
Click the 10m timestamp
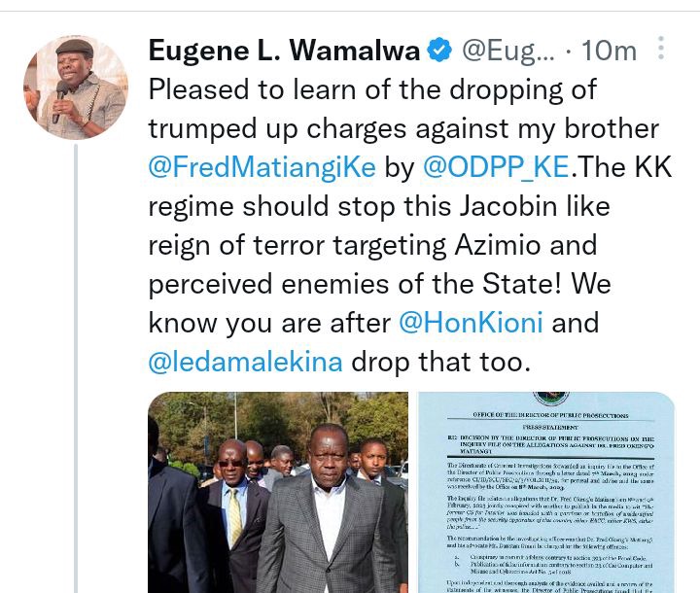[610, 51]
